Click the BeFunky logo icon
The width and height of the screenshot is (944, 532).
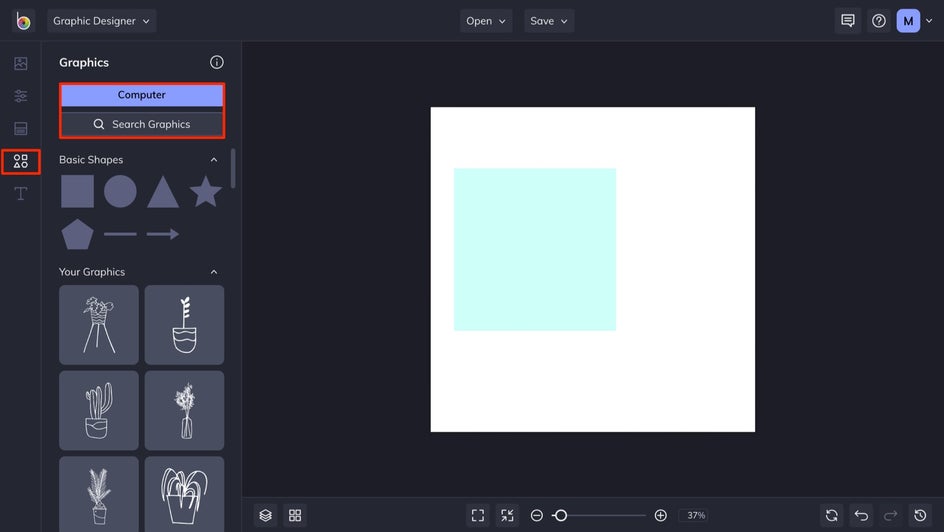click(23, 21)
